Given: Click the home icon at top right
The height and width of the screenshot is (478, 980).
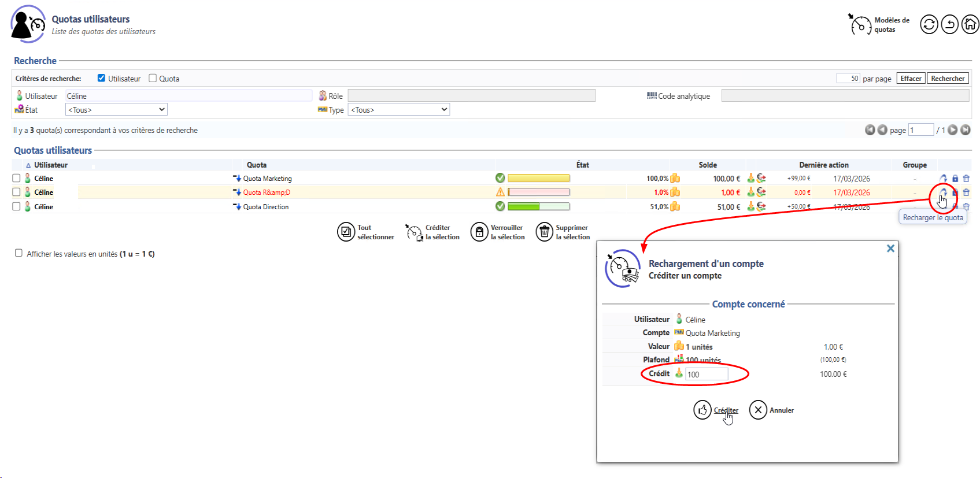Looking at the screenshot, I should coord(970,24).
